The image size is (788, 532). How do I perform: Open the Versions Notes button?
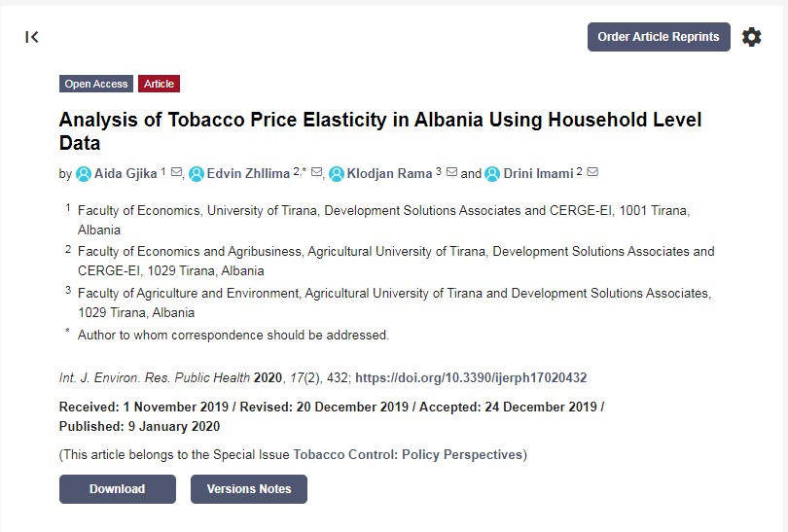coord(249,489)
